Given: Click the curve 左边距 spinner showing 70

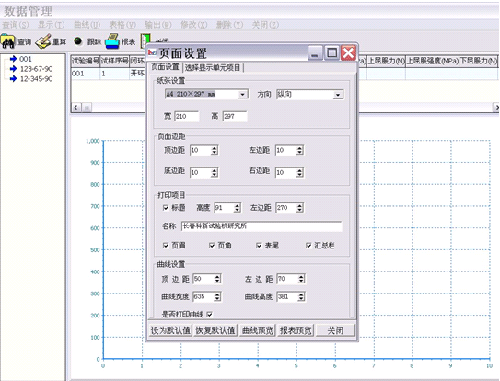Looking at the screenshot, I should point(291,279).
